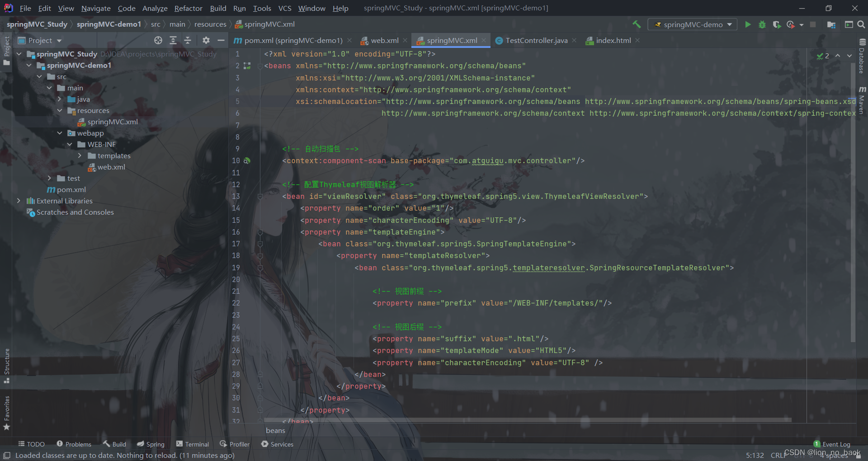Viewport: 868px width, 461px height.
Task: Fold the viewResolver bean on line 13
Action: (x=260, y=196)
